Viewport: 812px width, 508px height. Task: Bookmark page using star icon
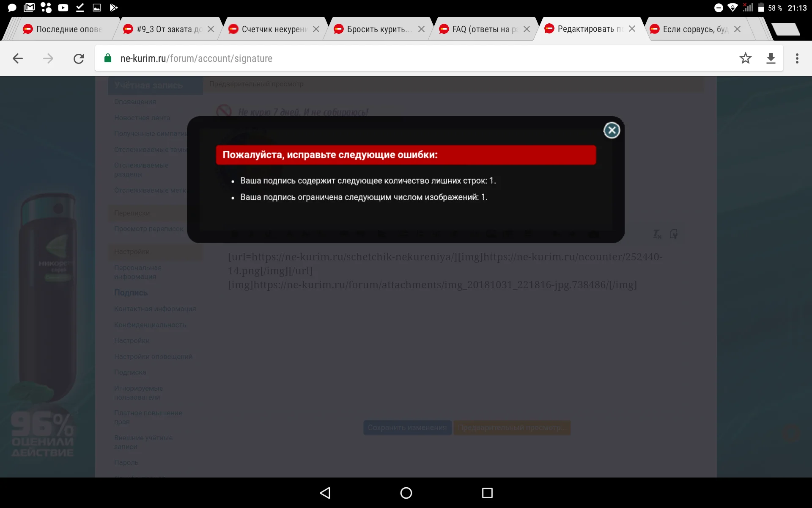(745, 58)
